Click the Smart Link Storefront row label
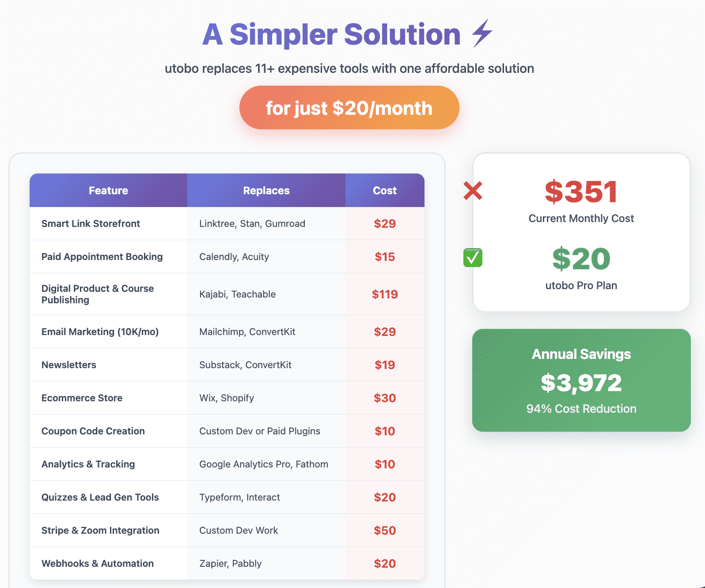705x588 pixels. click(x=91, y=223)
